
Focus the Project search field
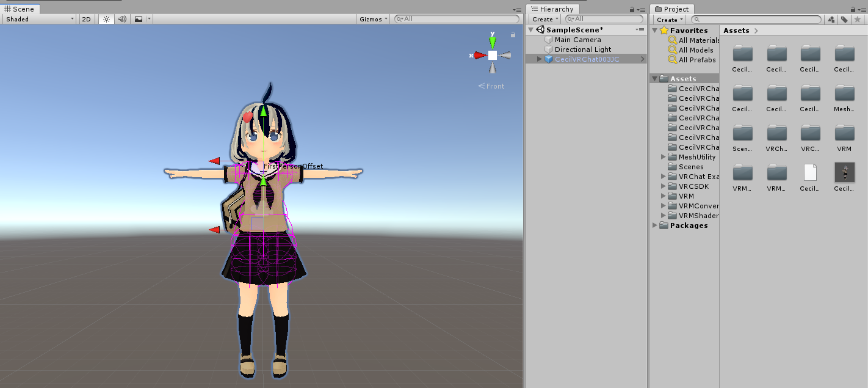coord(756,20)
